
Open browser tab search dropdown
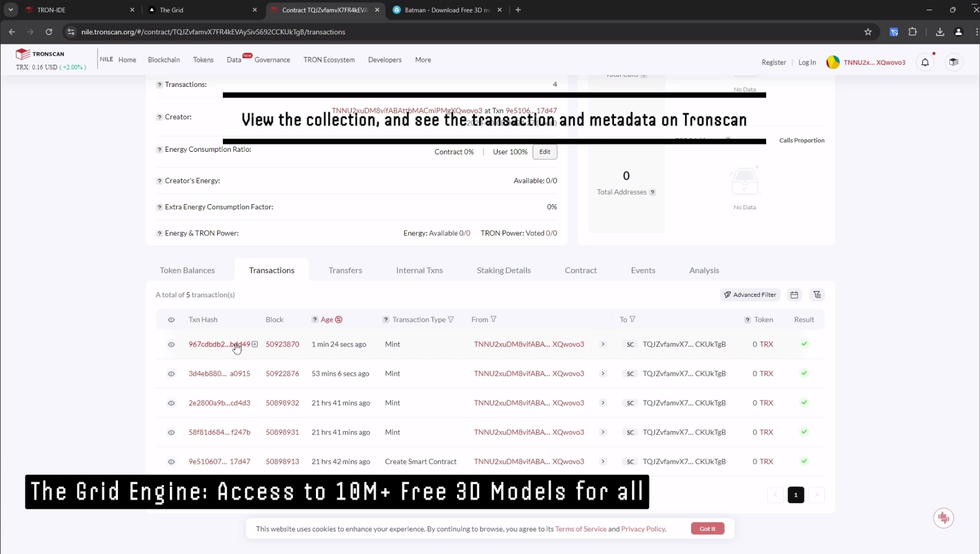click(x=11, y=10)
